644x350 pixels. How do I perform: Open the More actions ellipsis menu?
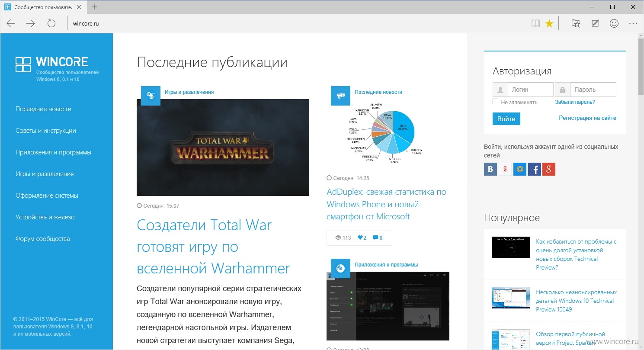coord(633,24)
